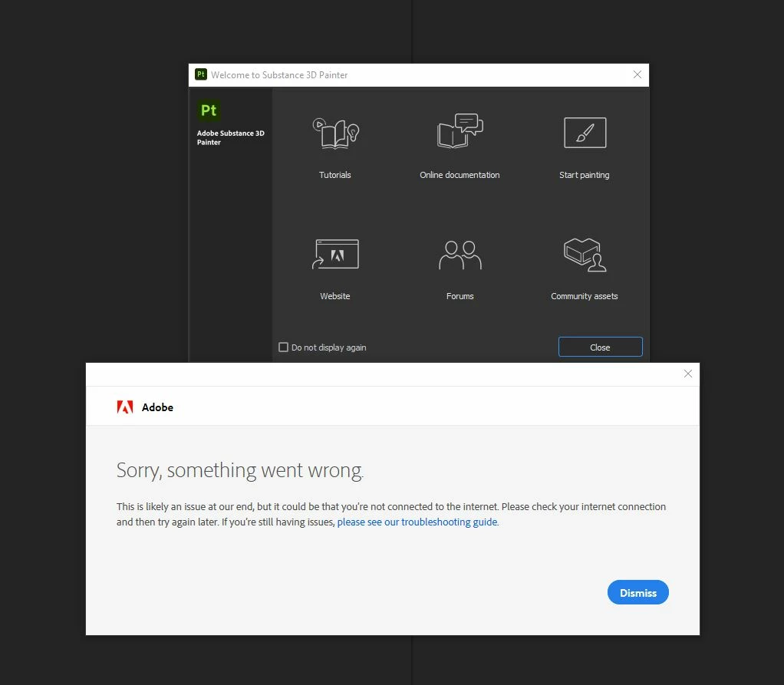This screenshot has height=685, width=784.
Task: Click the red Adobe logo
Action: (125, 407)
